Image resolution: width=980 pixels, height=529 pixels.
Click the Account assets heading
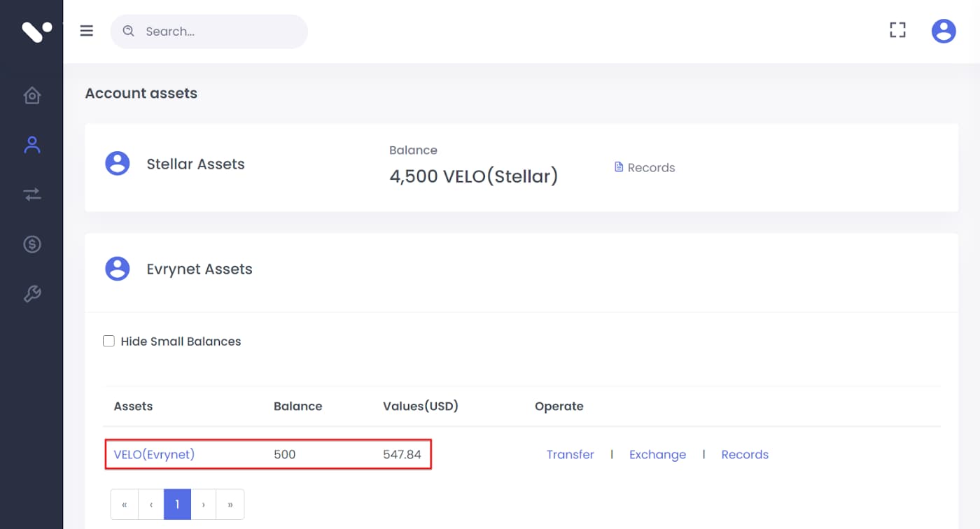click(141, 93)
